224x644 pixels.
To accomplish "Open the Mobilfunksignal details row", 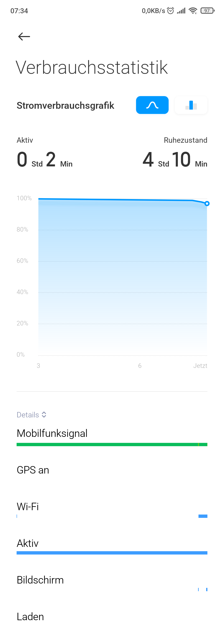I will (x=52, y=433).
